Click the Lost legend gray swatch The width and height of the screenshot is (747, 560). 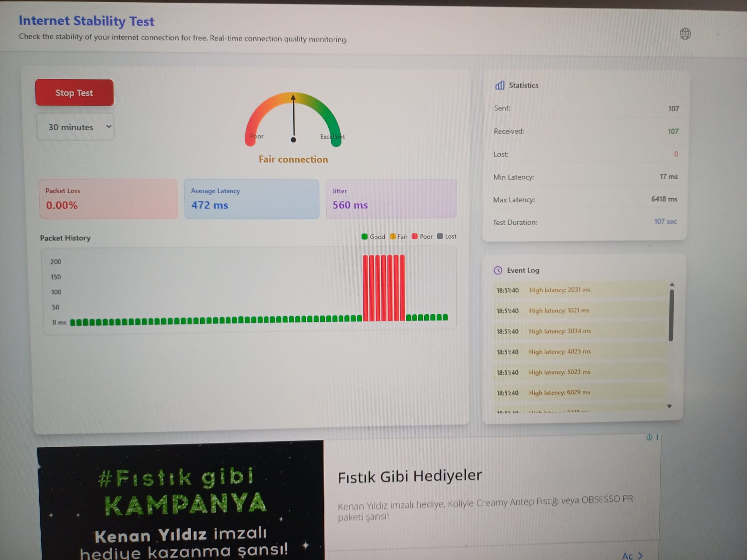tap(440, 236)
